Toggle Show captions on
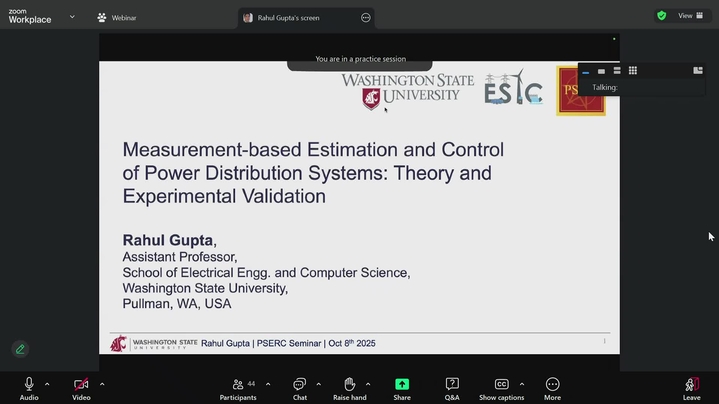Viewport: 719px width, 404px height. tap(502, 385)
